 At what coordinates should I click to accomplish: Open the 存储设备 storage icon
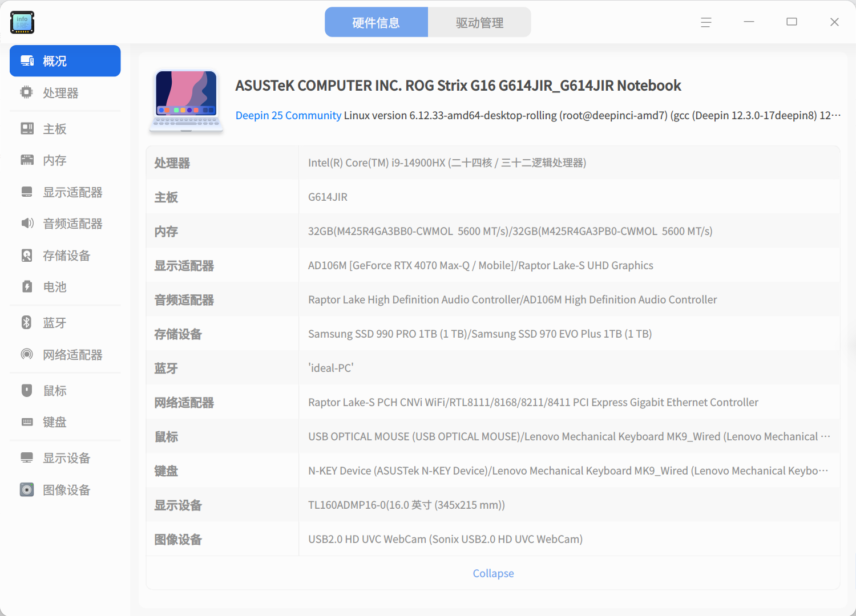tap(27, 256)
